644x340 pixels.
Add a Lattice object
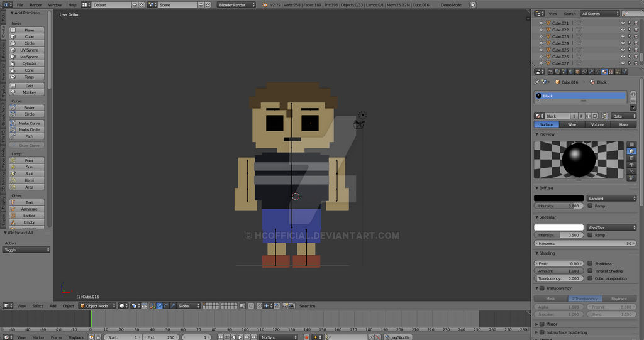(26, 216)
